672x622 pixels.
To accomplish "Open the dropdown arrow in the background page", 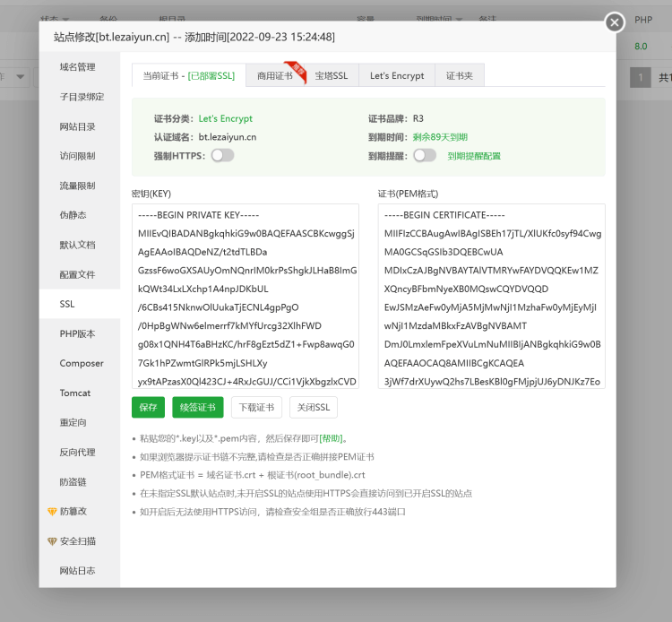I will (20, 77).
